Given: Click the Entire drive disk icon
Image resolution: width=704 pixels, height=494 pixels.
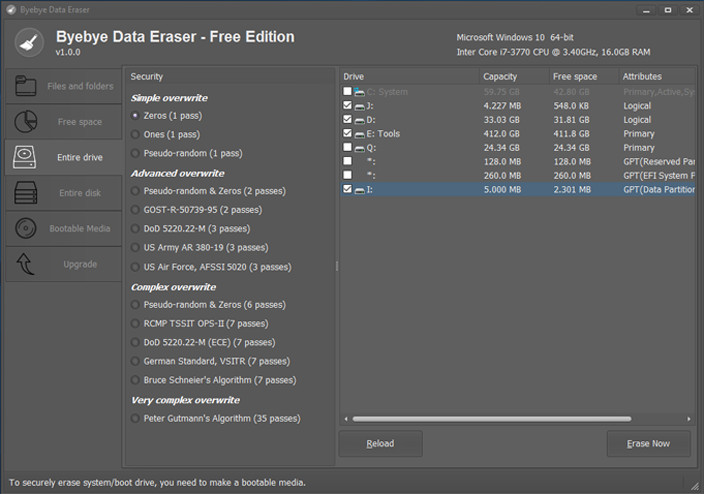Looking at the screenshot, I should [x=25, y=157].
